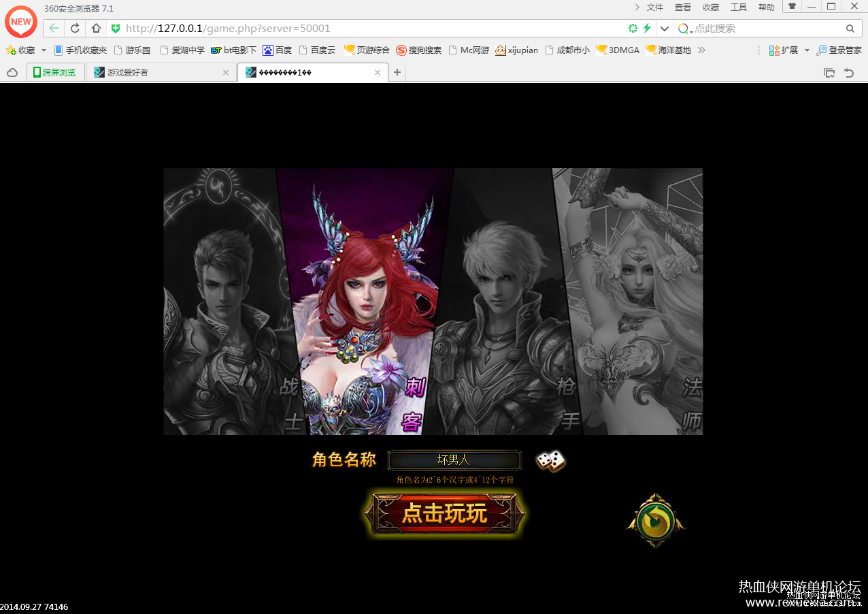Open the 扩展 dropdown arrow

[807, 50]
